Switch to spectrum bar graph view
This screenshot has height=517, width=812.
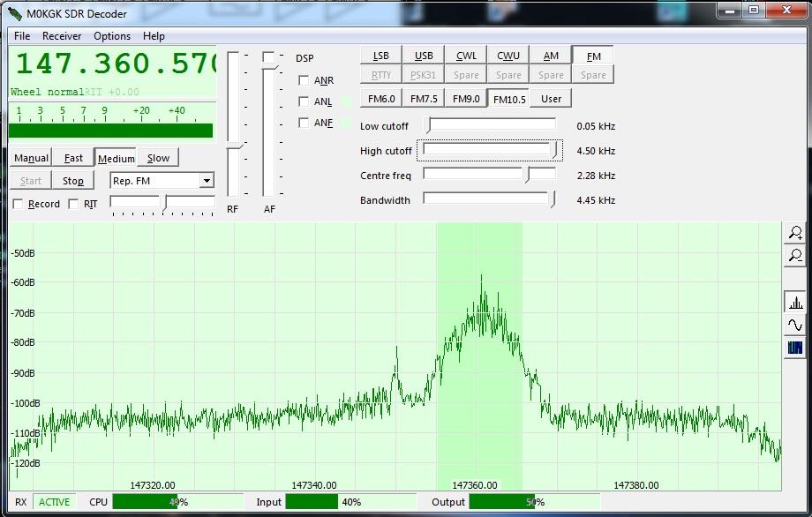pyautogui.click(x=794, y=302)
